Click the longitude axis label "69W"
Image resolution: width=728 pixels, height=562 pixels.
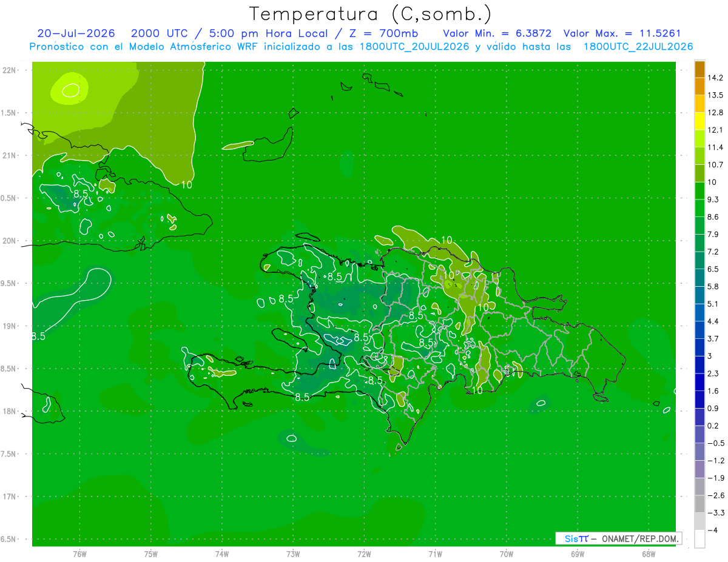(577, 554)
